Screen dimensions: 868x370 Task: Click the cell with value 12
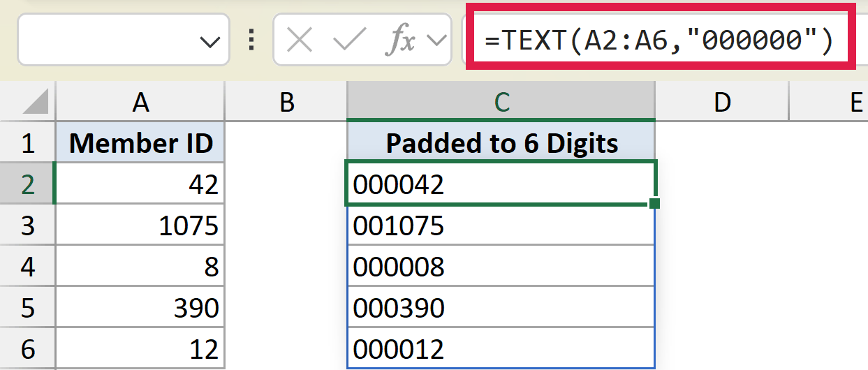coord(140,348)
